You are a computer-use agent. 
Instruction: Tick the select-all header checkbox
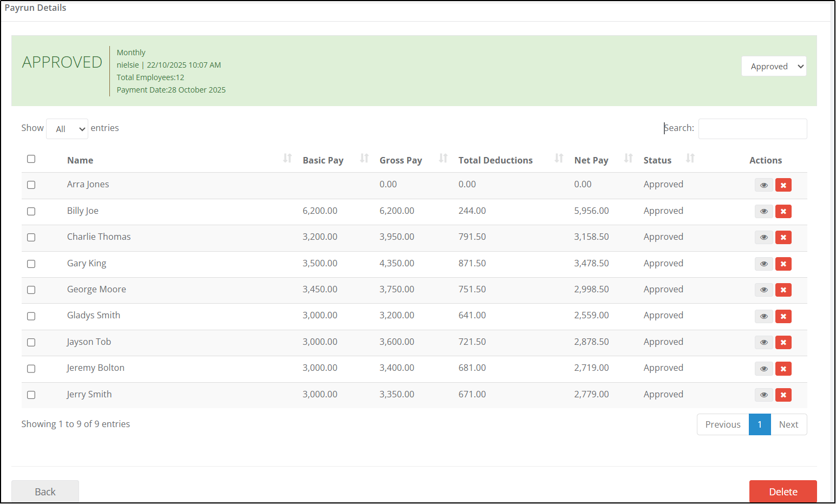point(31,159)
